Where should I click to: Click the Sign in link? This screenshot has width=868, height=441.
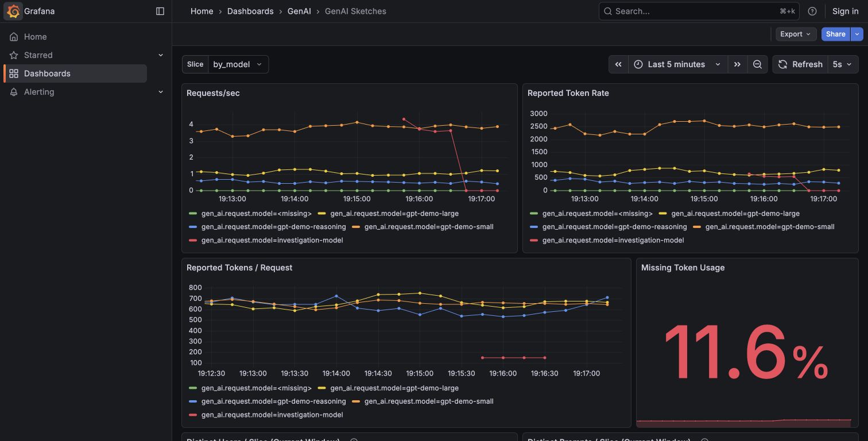(x=846, y=11)
